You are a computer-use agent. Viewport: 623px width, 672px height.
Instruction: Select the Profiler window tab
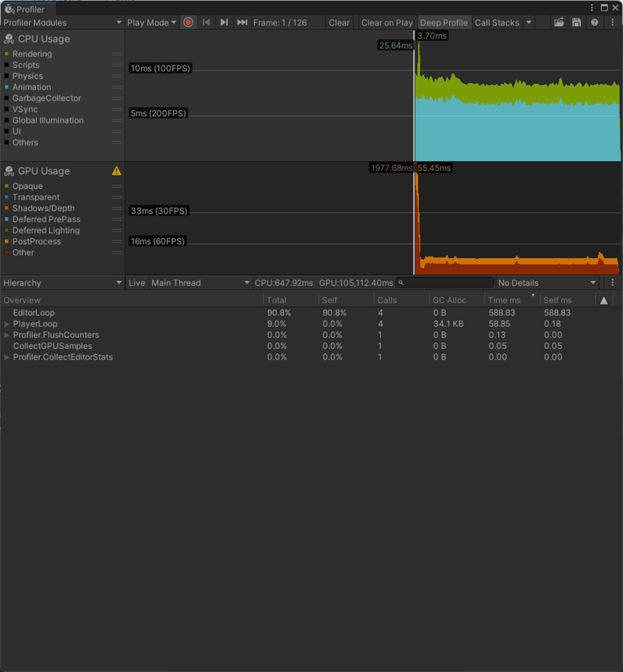(x=28, y=9)
